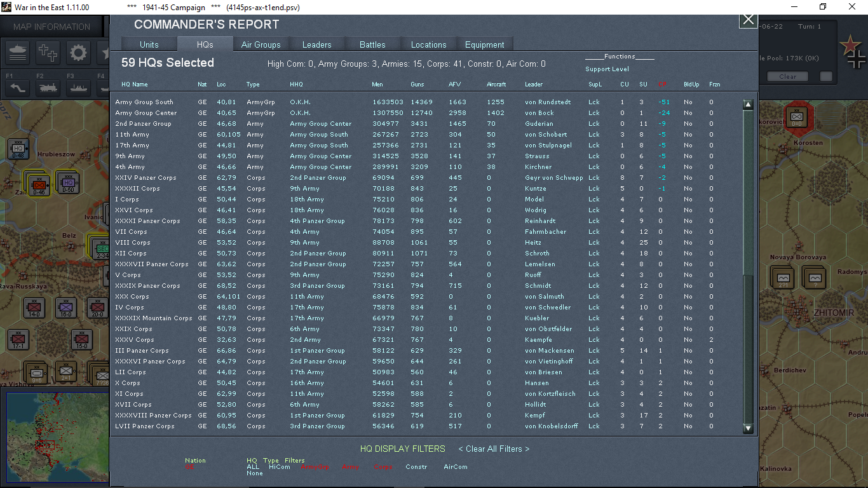Select the 16-0 unit counter on the map

click(66, 309)
